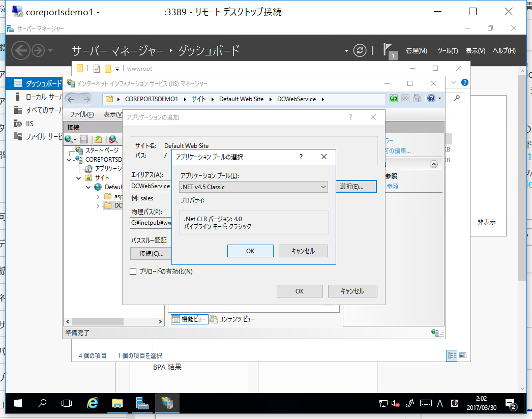Click the 物理パス input field
This screenshot has height=419, width=532.
click(151, 223)
